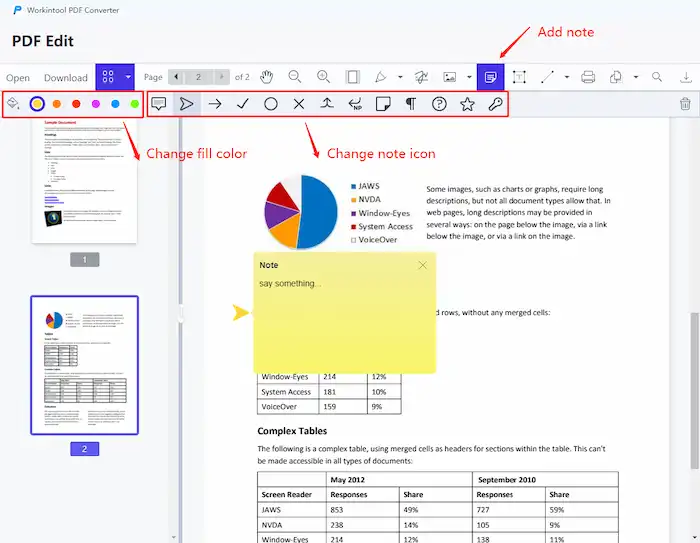Click the Open menu item
700x543 pixels.
(x=18, y=78)
